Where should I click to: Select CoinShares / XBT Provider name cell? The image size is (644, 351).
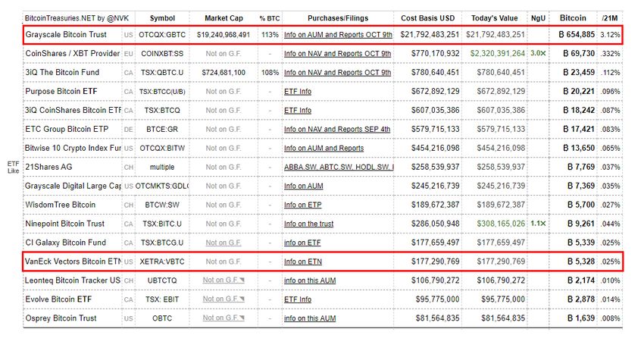72,54
